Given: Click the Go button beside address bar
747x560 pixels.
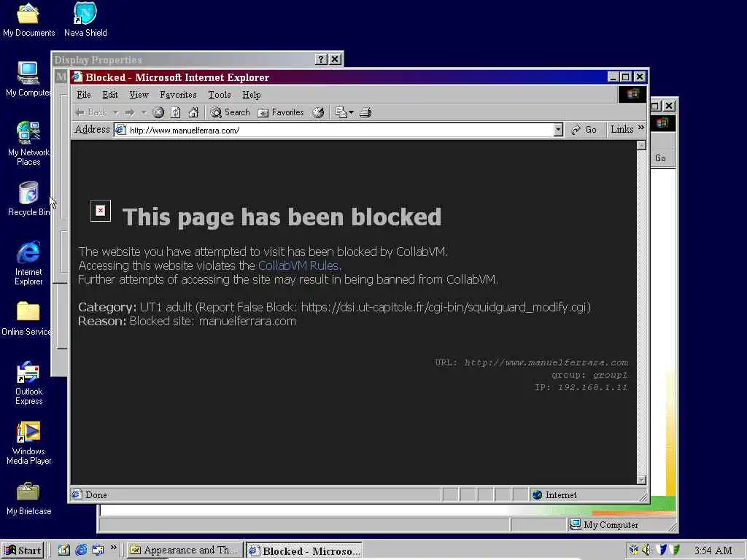Looking at the screenshot, I should pyautogui.click(x=584, y=130).
